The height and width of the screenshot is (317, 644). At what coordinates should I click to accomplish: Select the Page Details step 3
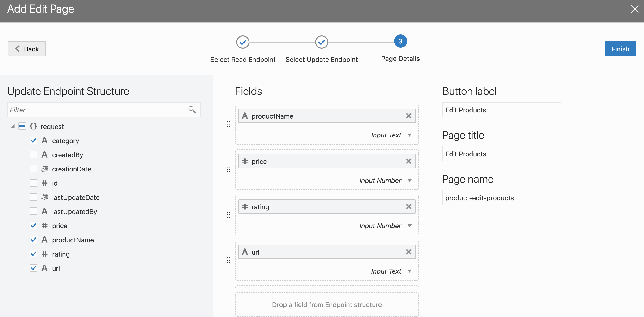[x=400, y=41]
